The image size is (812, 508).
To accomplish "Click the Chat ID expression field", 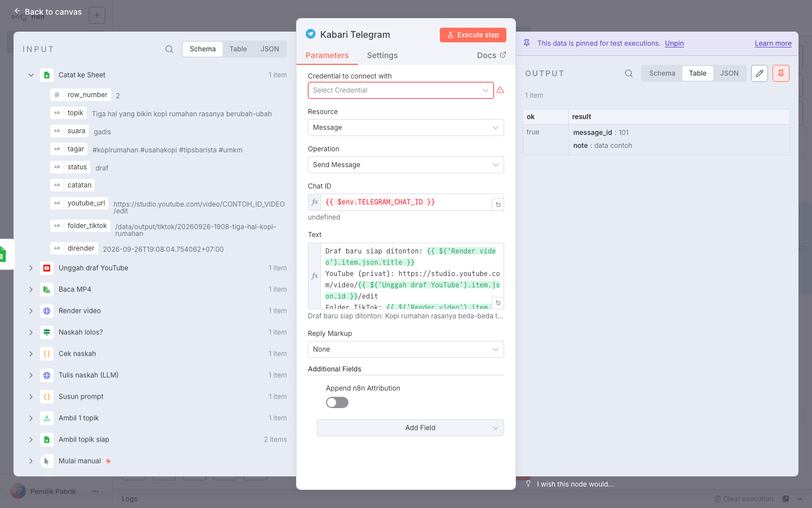I will 406,202.
